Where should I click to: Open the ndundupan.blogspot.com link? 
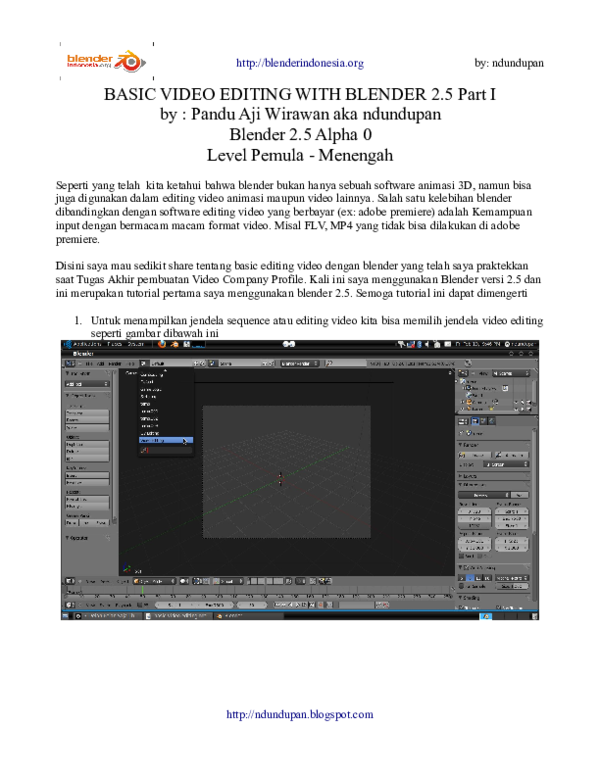click(x=300, y=714)
